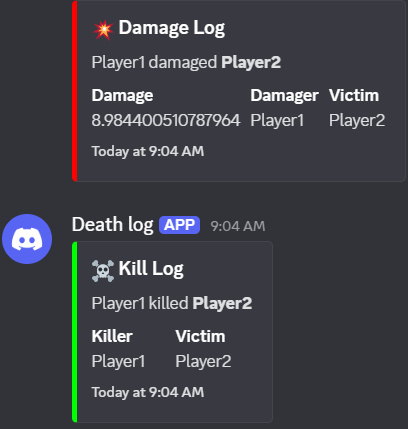Viewport: 408px width, 429px height.
Task: Click the bold Player2 in killed description
Action: point(222,303)
